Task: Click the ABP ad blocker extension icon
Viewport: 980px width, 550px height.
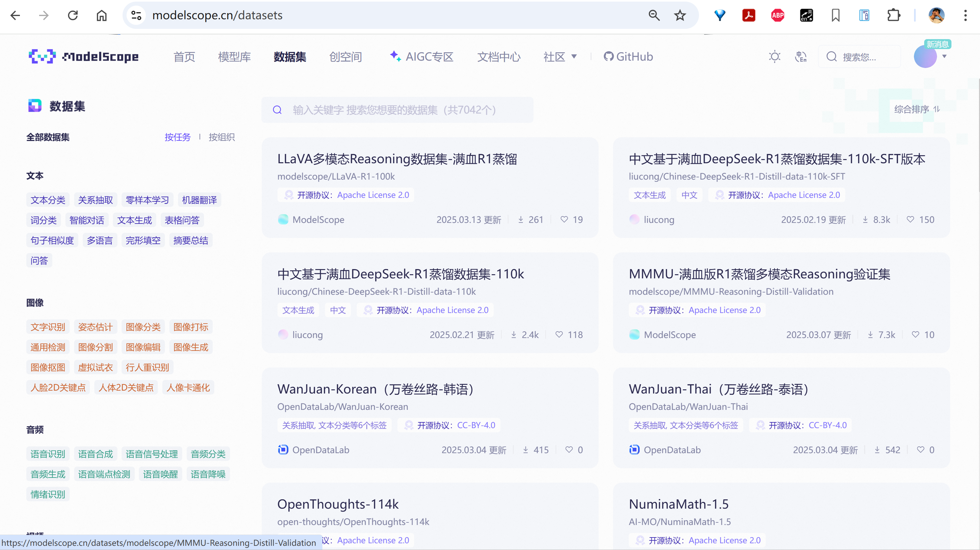Action: (x=778, y=16)
